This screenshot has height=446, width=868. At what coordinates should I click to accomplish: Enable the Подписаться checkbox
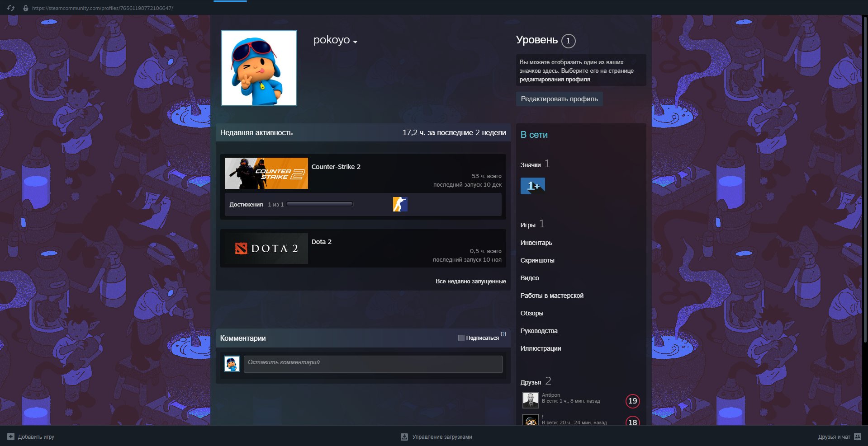tap(461, 338)
